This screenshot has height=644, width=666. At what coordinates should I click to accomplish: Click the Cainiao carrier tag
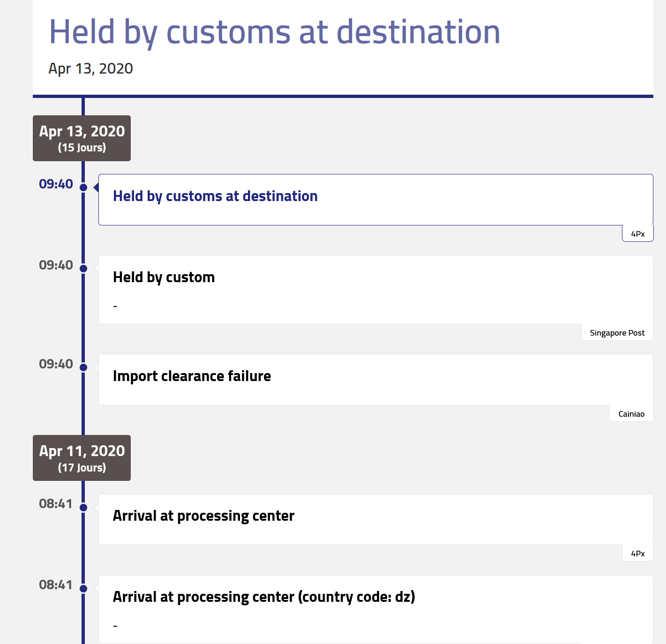click(x=631, y=414)
